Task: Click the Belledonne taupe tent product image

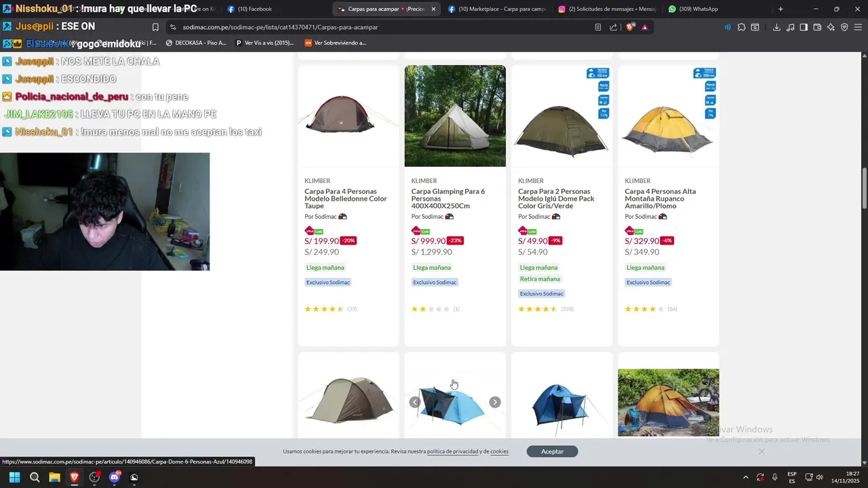Action: pos(349,115)
